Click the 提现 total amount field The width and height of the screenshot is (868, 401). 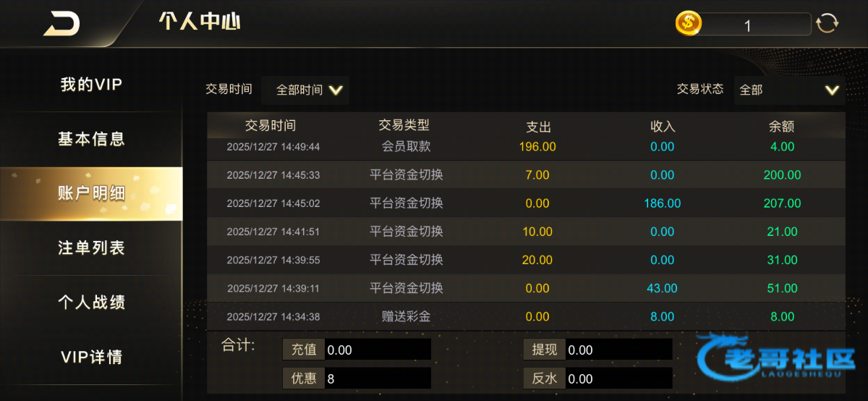[x=618, y=350]
